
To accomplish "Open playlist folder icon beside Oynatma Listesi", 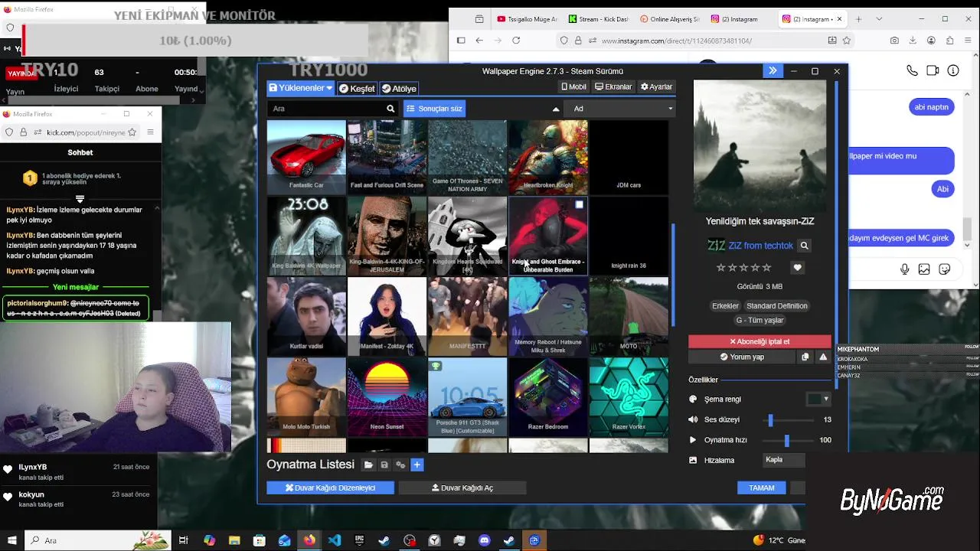I will click(368, 465).
